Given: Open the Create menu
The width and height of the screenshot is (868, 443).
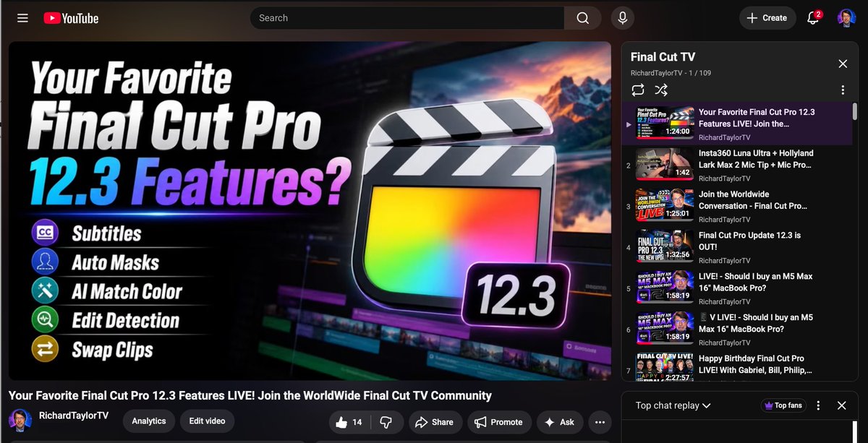Looking at the screenshot, I should pyautogui.click(x=767, y=18).
